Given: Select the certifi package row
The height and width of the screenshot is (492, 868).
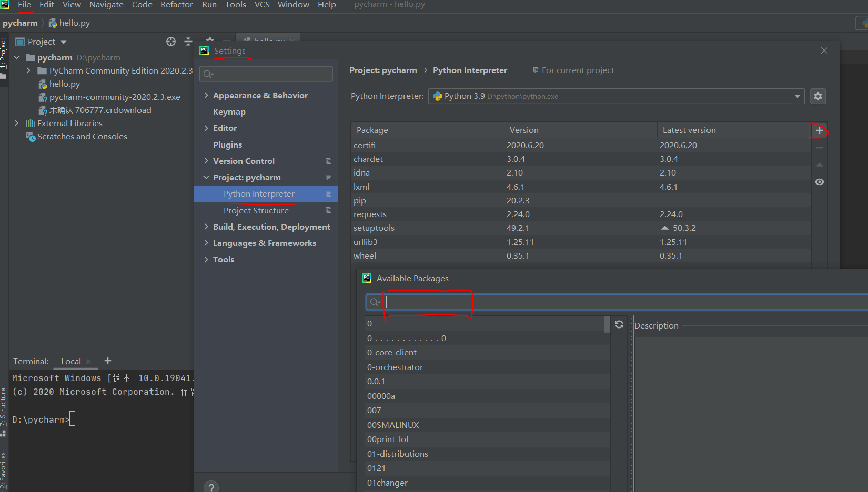Looking at the screenshot, I should (581, 145).
